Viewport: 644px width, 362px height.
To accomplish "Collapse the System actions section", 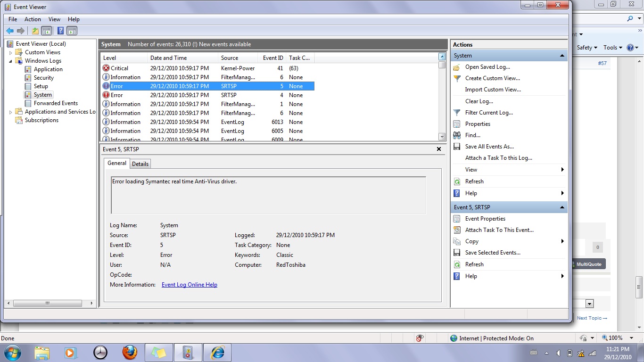I will point(562,56).
